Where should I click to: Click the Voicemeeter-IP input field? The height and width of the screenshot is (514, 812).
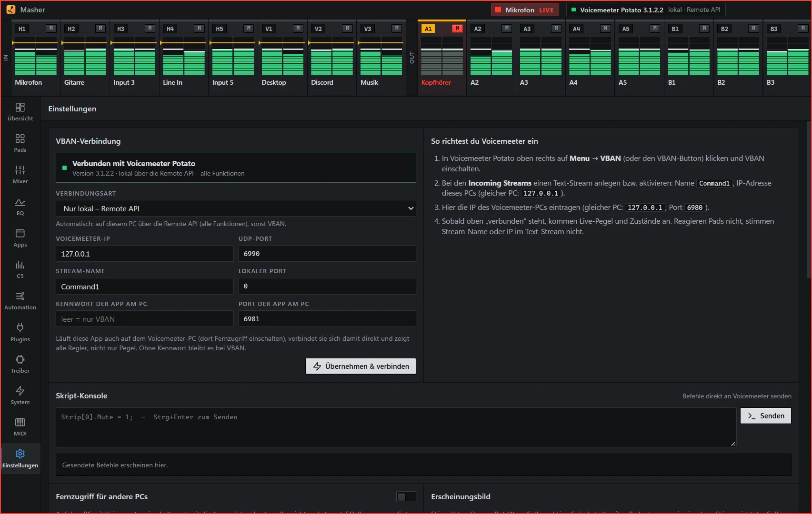coord(144,254)
